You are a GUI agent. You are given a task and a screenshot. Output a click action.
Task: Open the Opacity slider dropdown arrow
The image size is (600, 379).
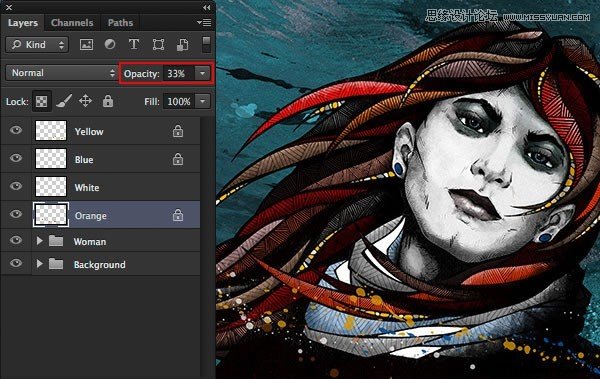(202, 73)
